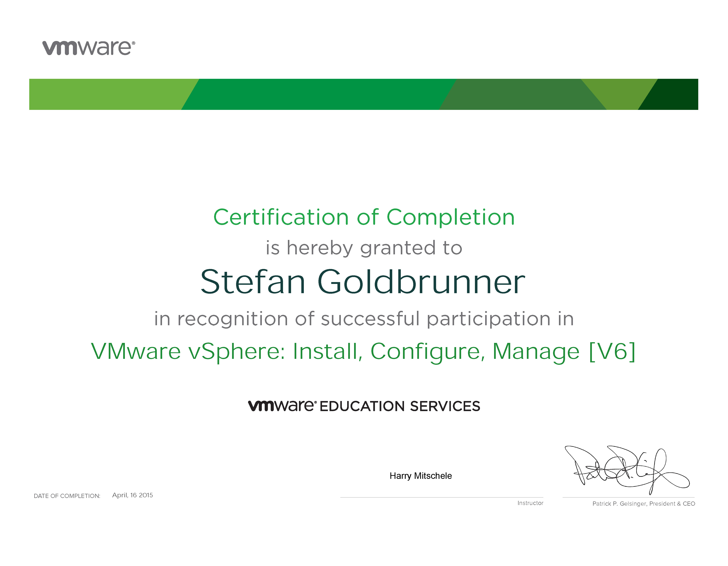Click the DATE OF COMPLETION label

[x=67, y=496]
